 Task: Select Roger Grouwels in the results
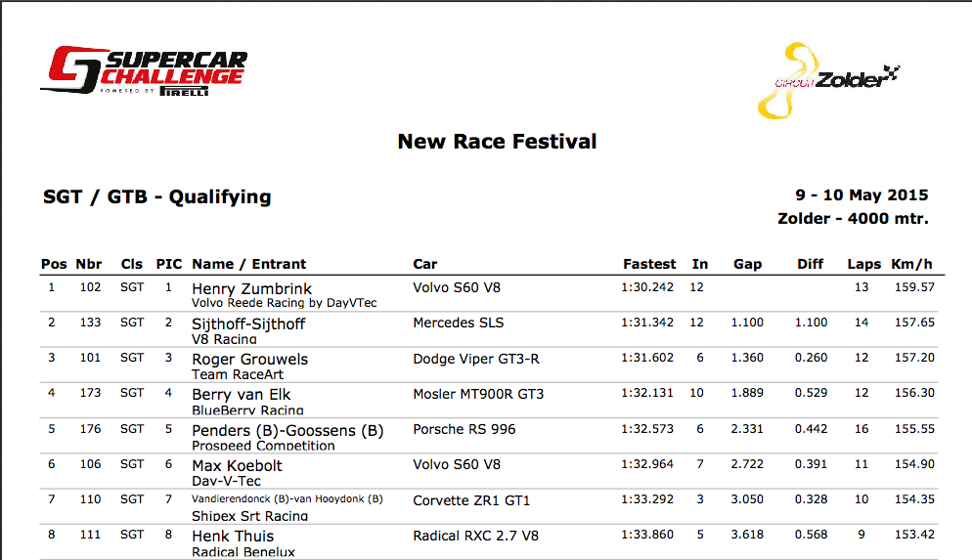coord(249,359)
